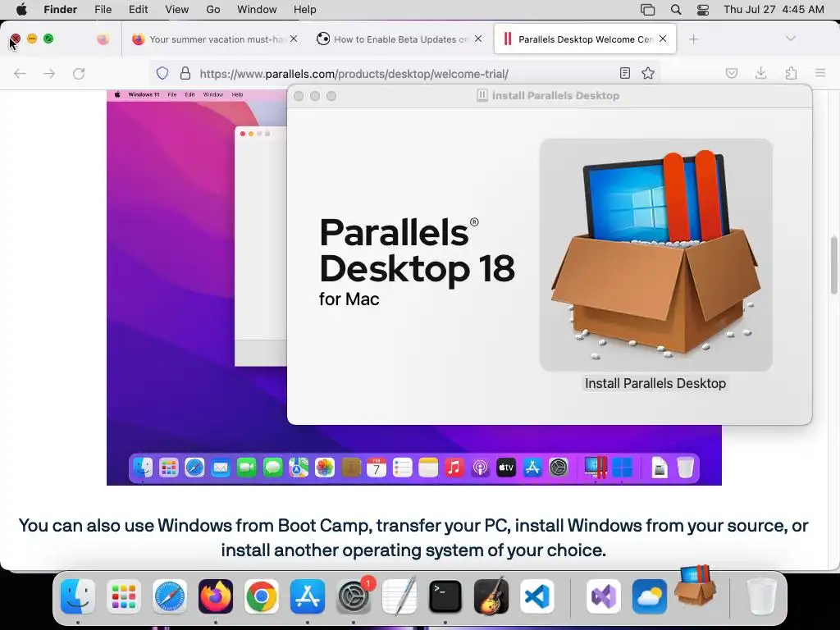Open the Extensions menu
This screenshot has width=840, height=630.
point(791,73)
